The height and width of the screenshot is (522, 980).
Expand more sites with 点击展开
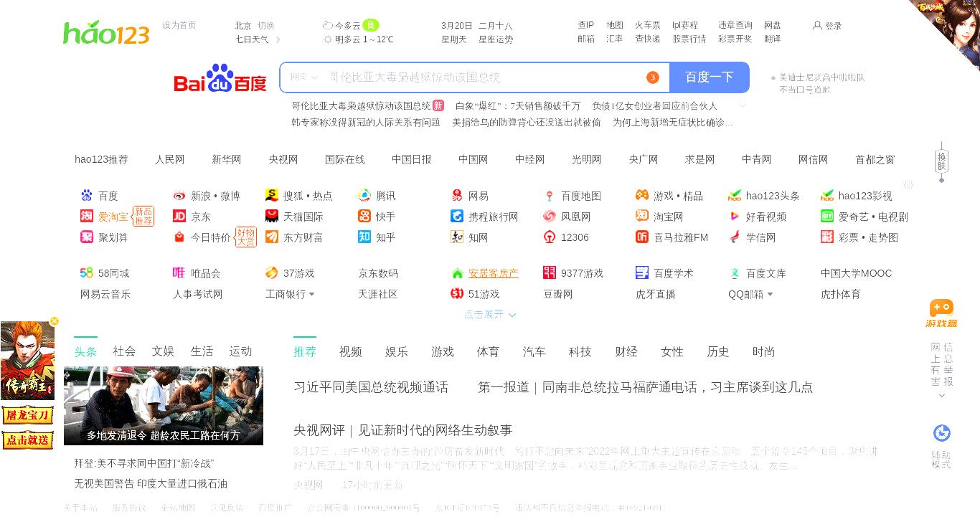click(490, 315)
